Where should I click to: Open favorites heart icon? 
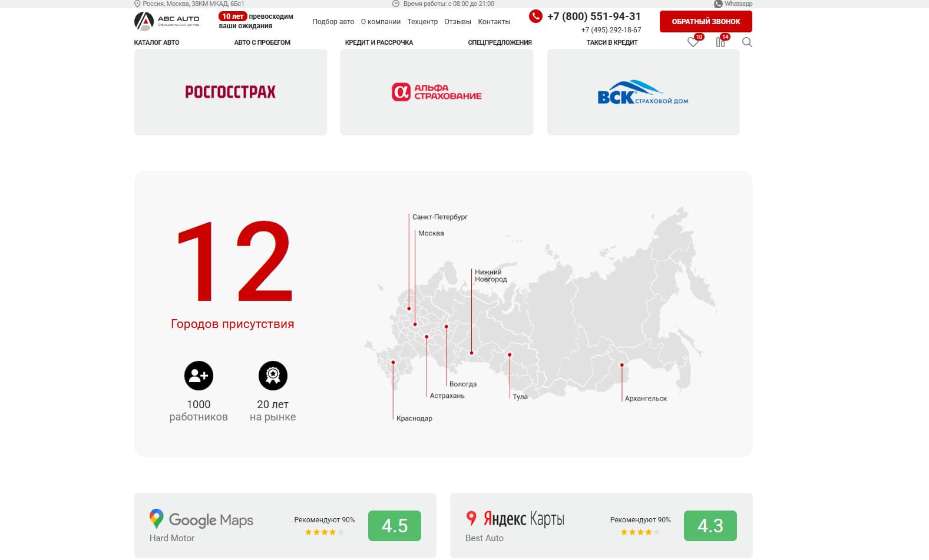pos(693,42)
